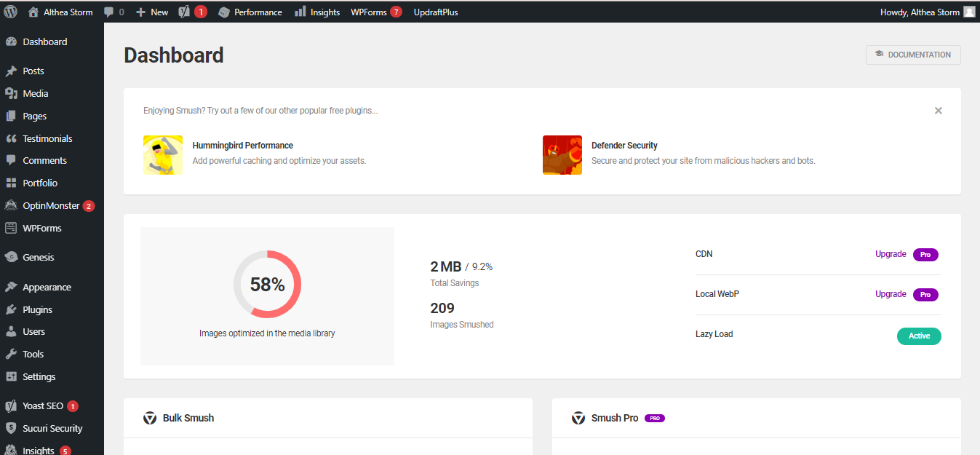Click the Smush Pro logo icon
980x455 pixels.
pos(578,418)
